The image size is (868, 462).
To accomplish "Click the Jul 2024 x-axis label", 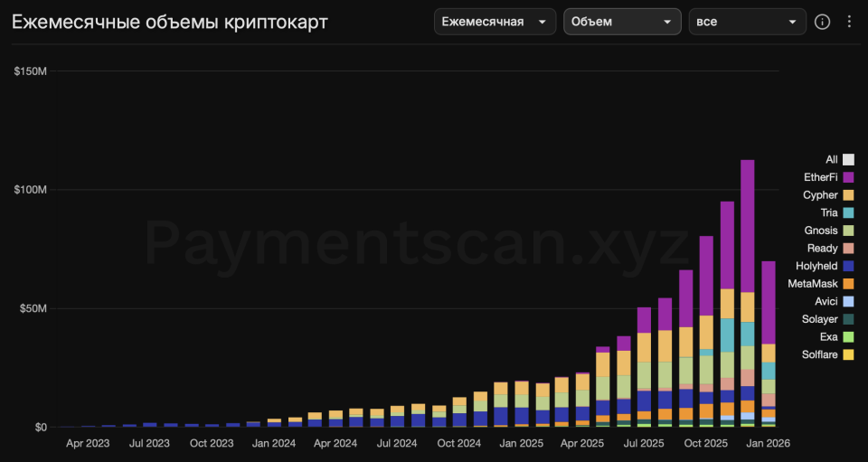I will (x=398, y=443).
